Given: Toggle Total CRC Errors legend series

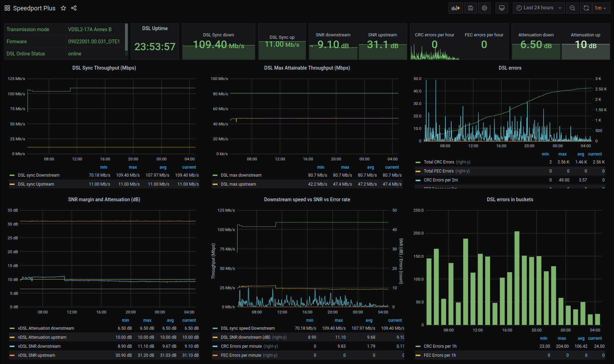Looking at the screenshot, I should (x=439, y=162).
